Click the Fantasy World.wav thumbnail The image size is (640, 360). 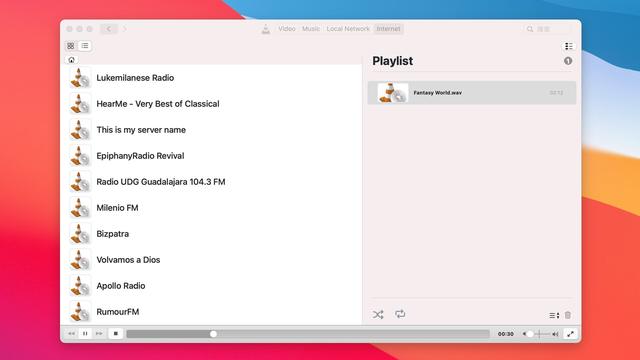click(392, 93)
